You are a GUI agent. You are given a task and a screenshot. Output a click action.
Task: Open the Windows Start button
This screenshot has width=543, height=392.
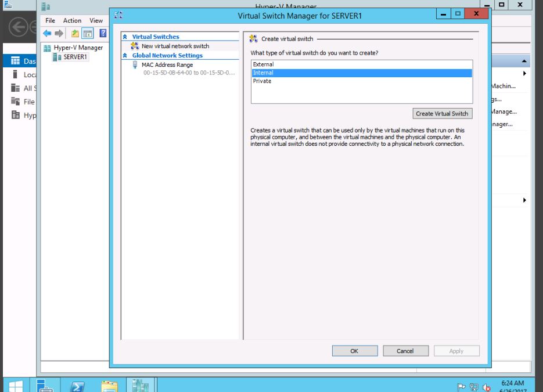[x=16, y=386]
